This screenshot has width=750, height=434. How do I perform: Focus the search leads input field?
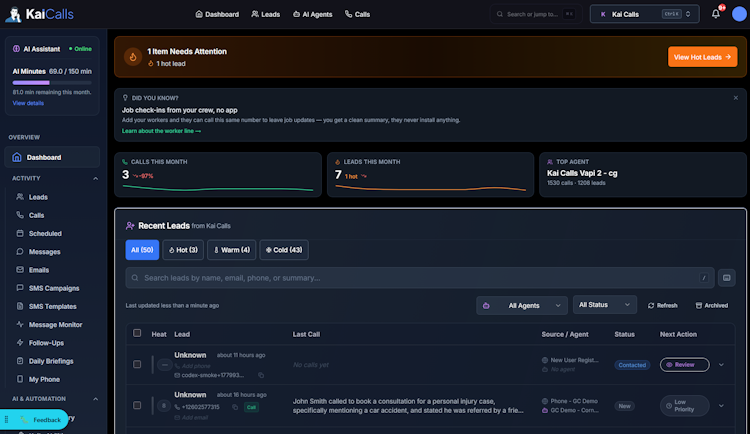[x=420, y=278]
